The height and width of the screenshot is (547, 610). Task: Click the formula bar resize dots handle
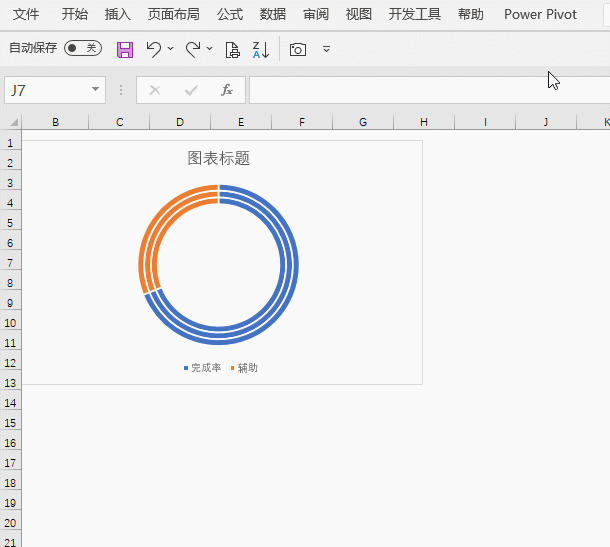pyautogui.click(x=121, y=90)
